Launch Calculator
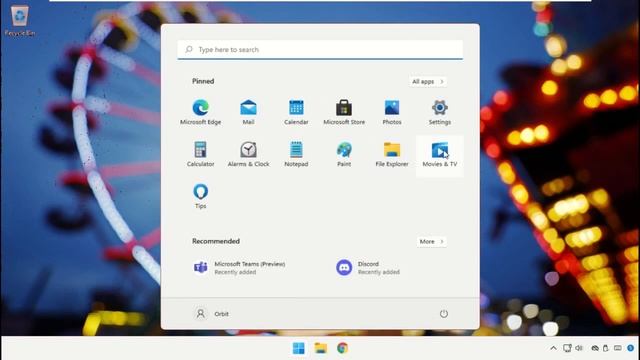640x360 pixels. [200, 154]
